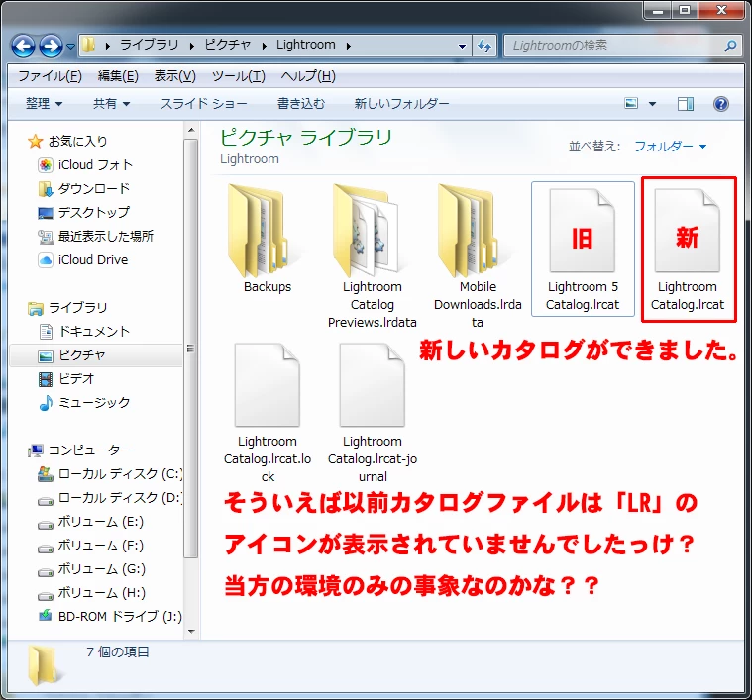Create 新しいフォルダー from toolbar

(x=401, y=104)
